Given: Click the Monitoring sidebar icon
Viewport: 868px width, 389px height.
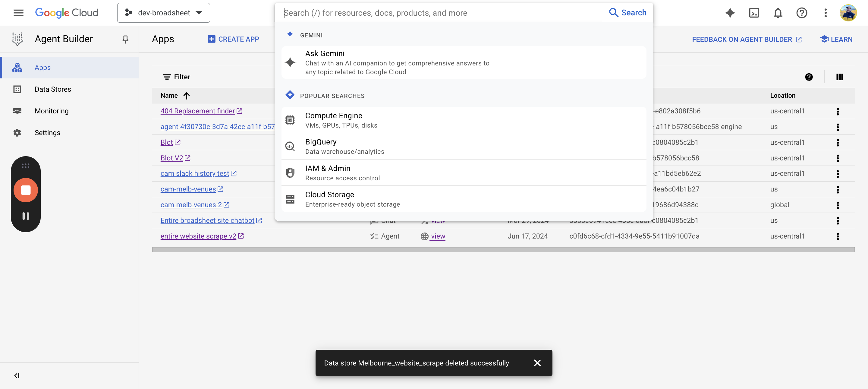Looking at the screenshot, I should click(17, 111).
